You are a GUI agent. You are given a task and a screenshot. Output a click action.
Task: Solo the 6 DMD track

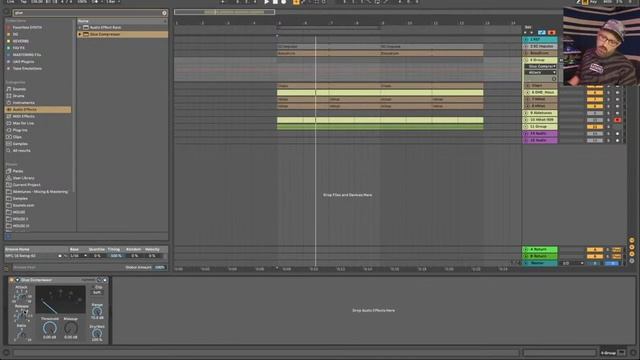608,93
